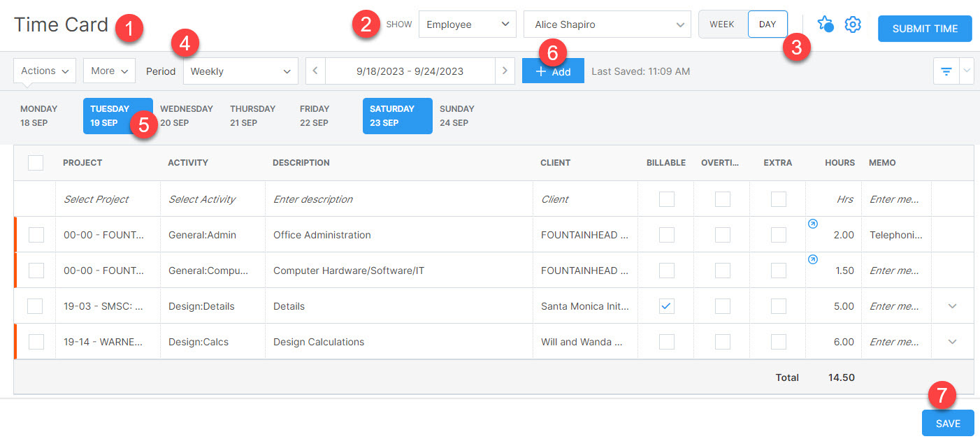Click the submit arrow icon on Computer Hardware row
Image resolution: width=980 pixels, height=439 pixels.
(x=813, y=259)
